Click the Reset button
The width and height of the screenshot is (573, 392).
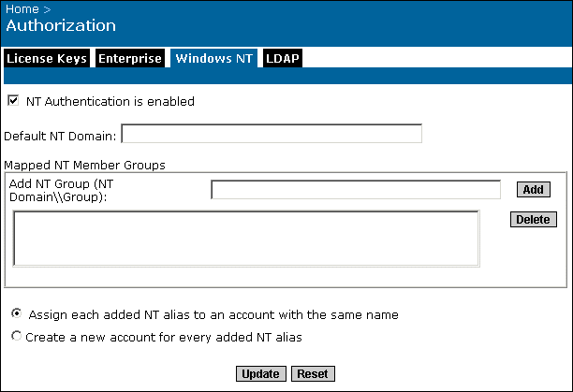[x=313, y=373]
